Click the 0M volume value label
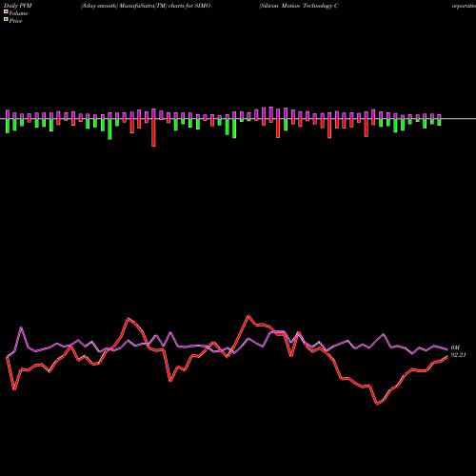 coord(455,347)
